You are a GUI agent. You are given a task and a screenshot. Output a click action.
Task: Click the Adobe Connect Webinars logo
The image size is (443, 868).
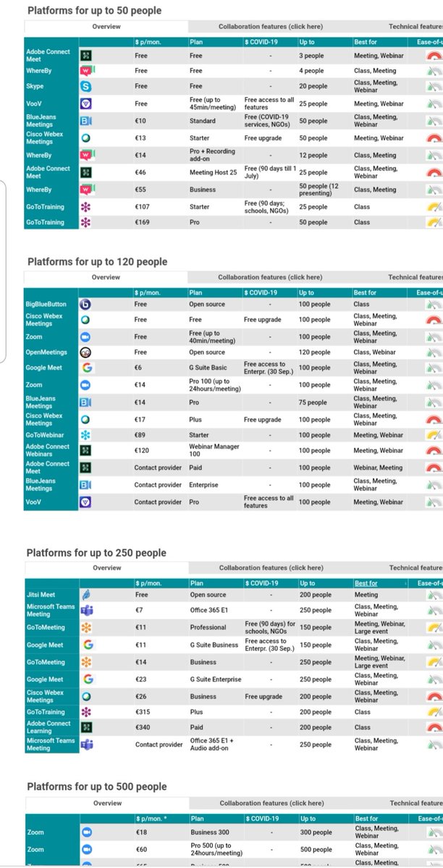[x=84, y=450]
